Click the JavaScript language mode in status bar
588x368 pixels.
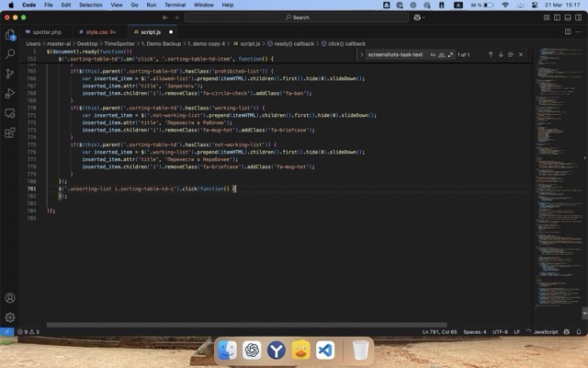tap(546, 331)
